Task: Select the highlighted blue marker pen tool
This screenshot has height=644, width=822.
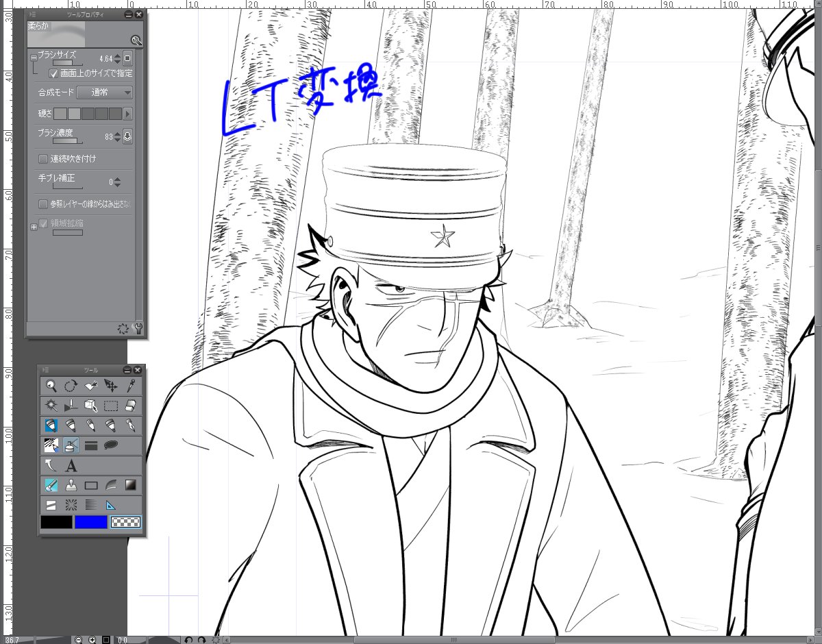Action: tap(51, 425)
